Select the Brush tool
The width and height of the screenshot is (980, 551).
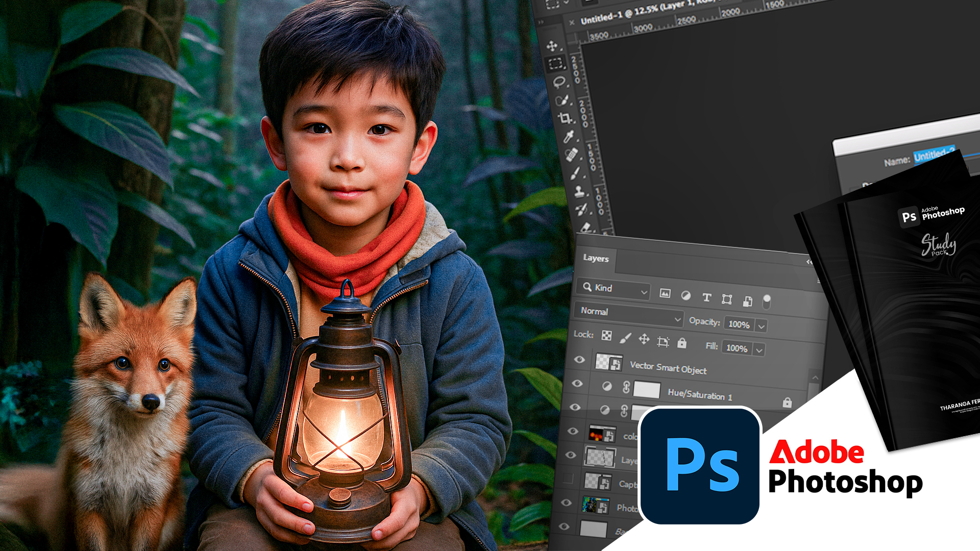click(575, 173)
